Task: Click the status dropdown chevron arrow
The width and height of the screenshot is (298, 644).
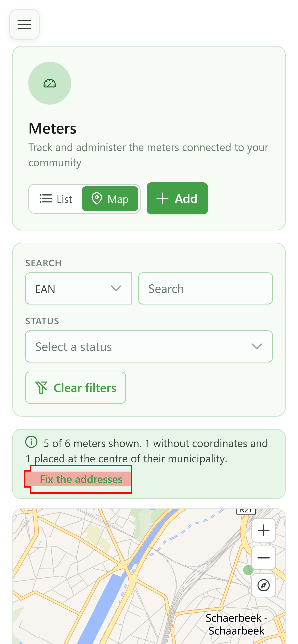Action: click(256, 346)
